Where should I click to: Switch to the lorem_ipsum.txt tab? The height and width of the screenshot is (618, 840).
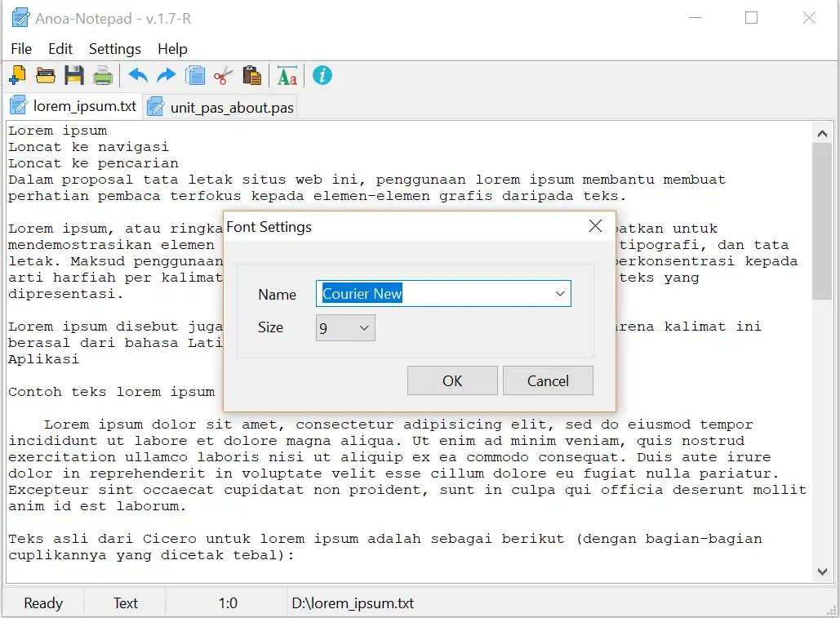click(x=74, y=106)
